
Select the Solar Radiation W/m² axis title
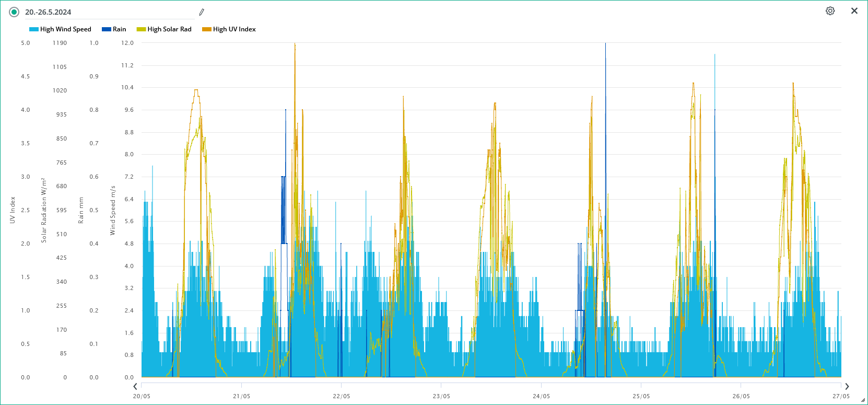point(44,210)
